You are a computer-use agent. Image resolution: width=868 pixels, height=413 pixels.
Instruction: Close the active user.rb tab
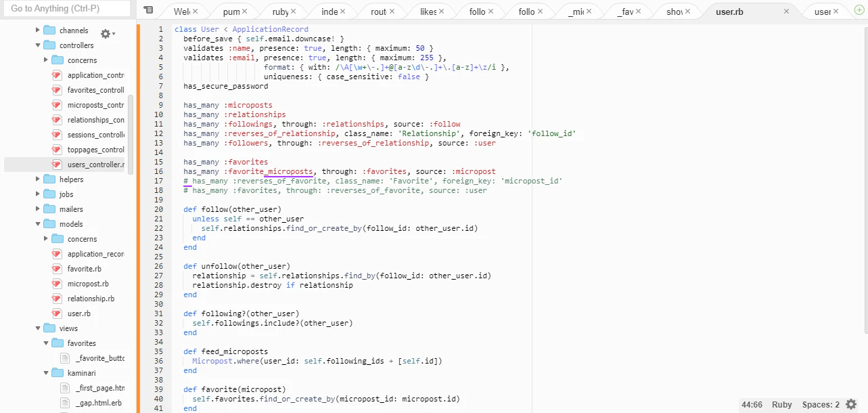point(786,12)
